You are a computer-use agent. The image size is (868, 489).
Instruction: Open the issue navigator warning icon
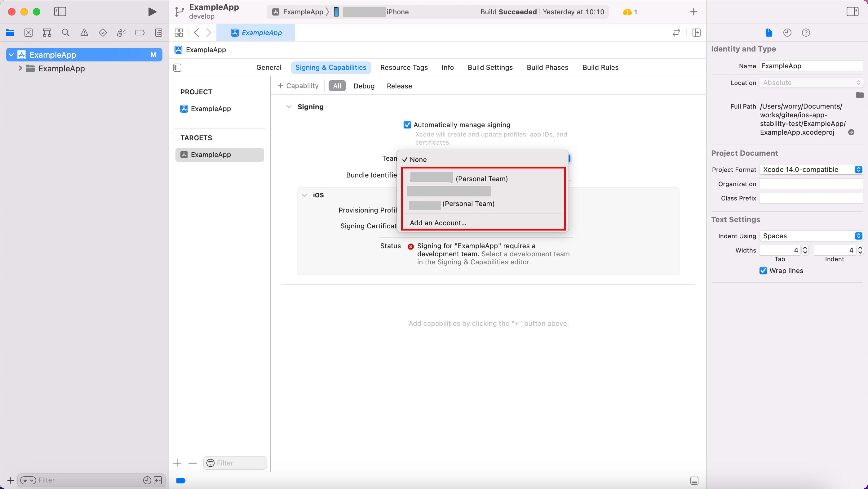coord(84,33)
